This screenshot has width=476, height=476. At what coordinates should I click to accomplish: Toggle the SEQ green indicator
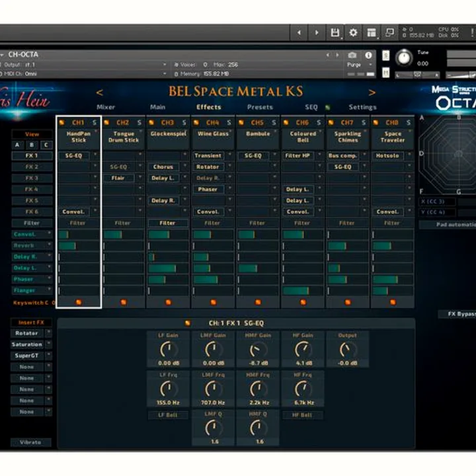pos(327,108)
